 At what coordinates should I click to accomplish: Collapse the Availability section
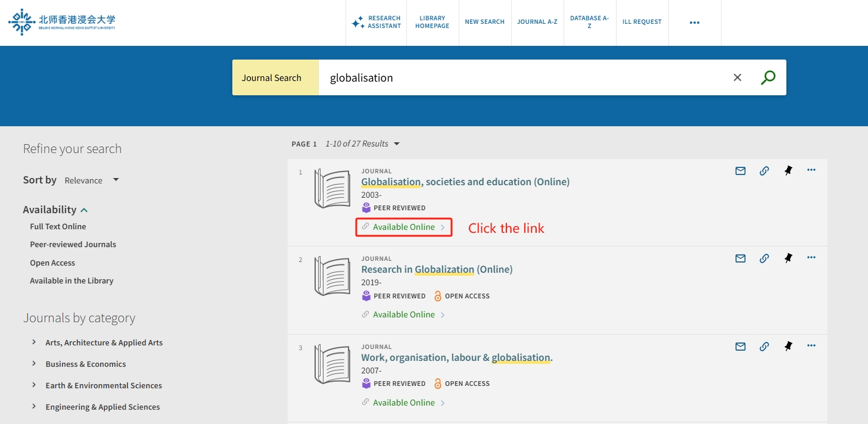coord(84,210)
